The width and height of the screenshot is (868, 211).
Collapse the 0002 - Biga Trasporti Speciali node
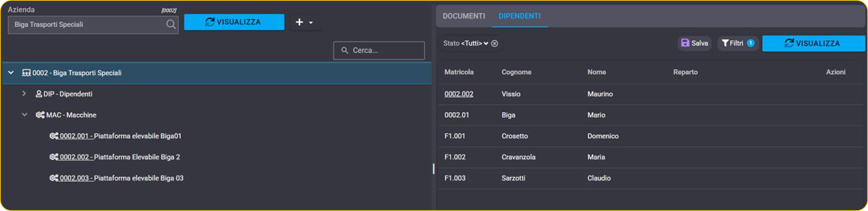pos(11,73)
